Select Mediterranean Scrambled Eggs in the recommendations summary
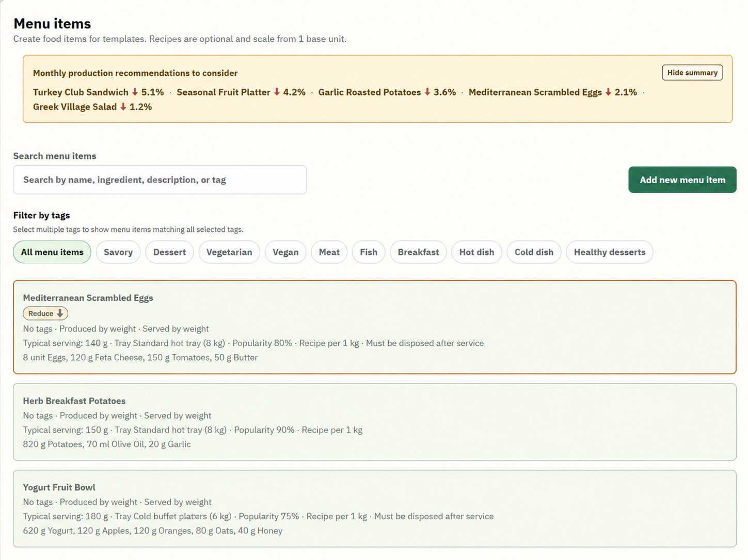This screenshot has height=560, width=748. tap(535, 92)
